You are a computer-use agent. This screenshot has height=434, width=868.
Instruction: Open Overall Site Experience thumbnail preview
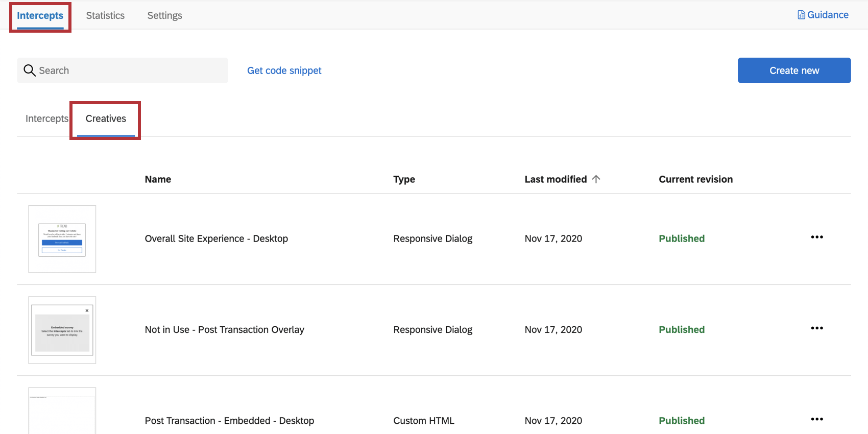(62, 239)
